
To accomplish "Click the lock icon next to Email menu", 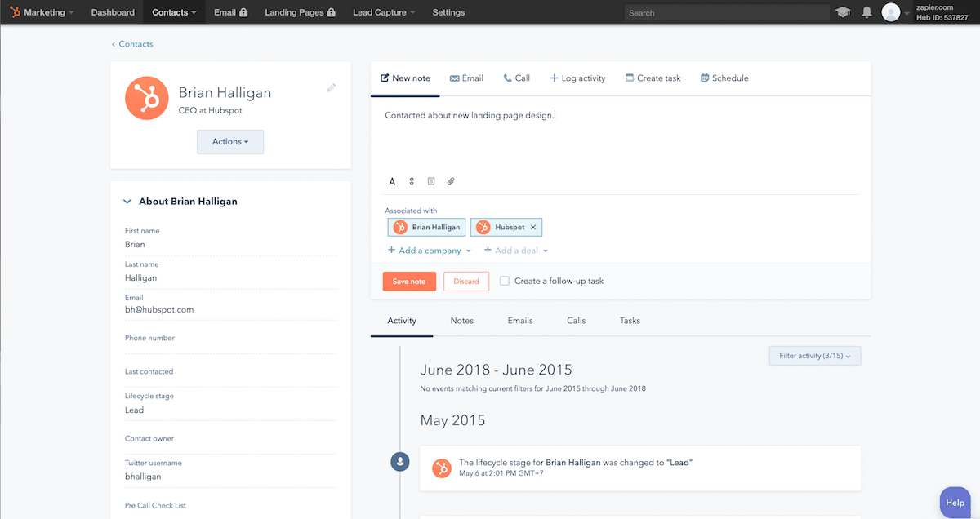I will (243, 12).
